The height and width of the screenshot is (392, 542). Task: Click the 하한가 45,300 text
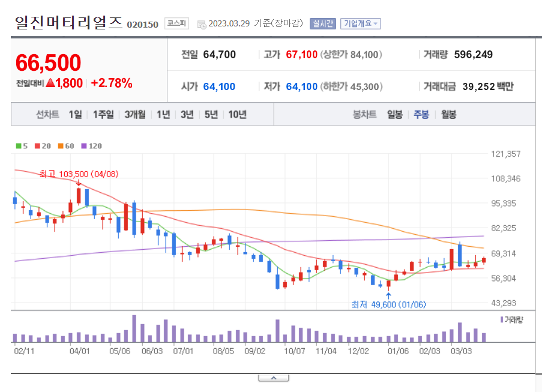352,86
